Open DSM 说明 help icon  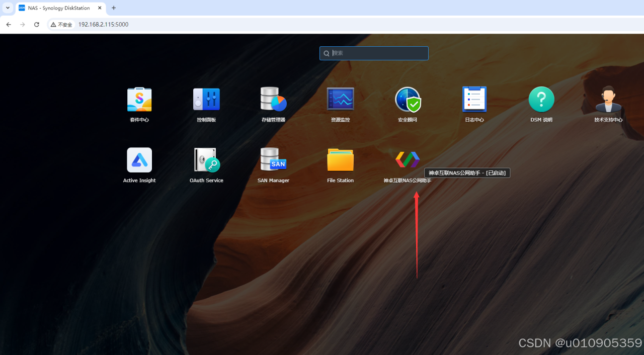pos(541,100)
